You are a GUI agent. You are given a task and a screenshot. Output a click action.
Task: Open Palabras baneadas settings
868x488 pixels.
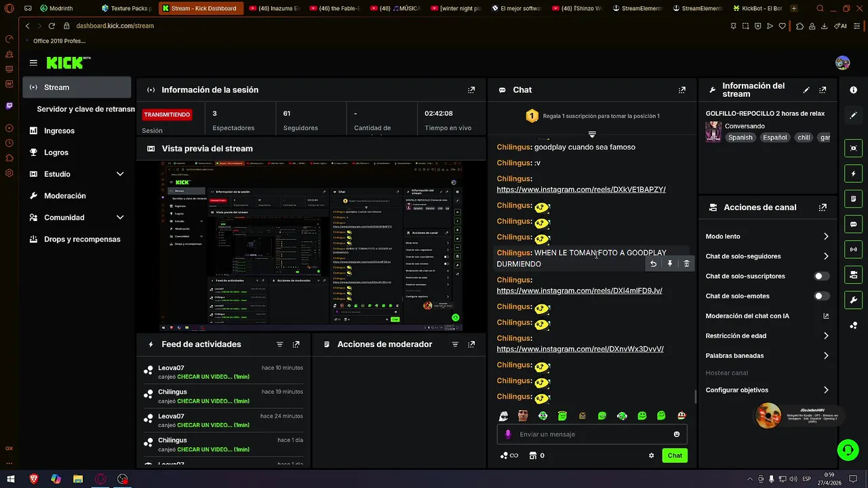tap(768, 356)
